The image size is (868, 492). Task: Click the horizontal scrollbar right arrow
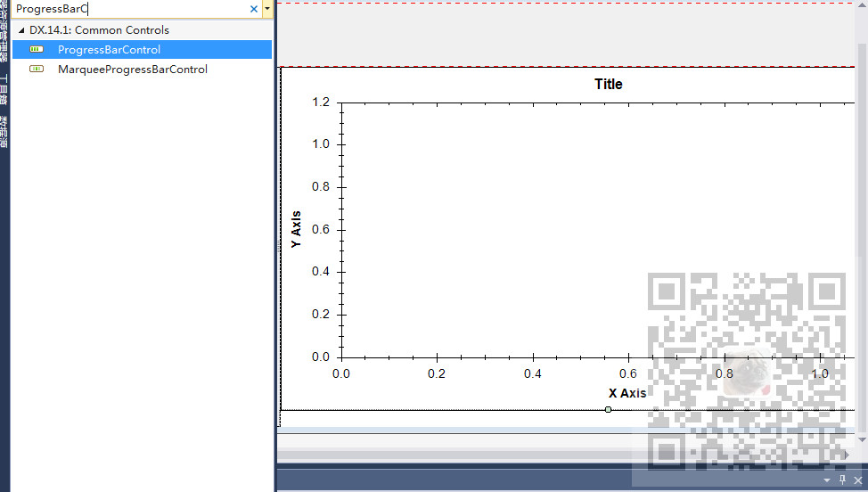[x=847, y=455]
